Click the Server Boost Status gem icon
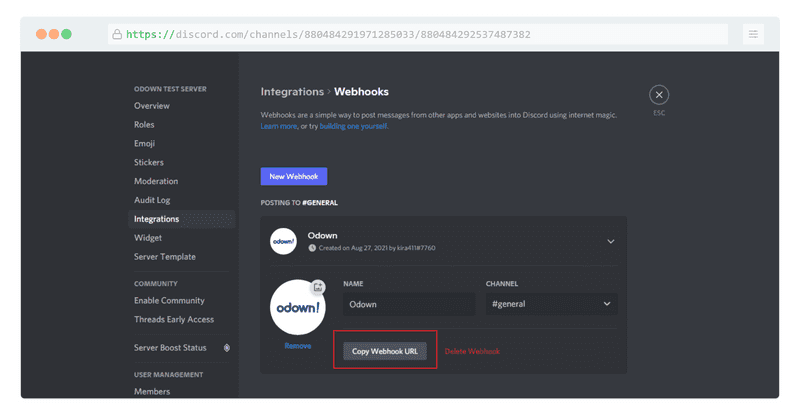 click(227, 348)
